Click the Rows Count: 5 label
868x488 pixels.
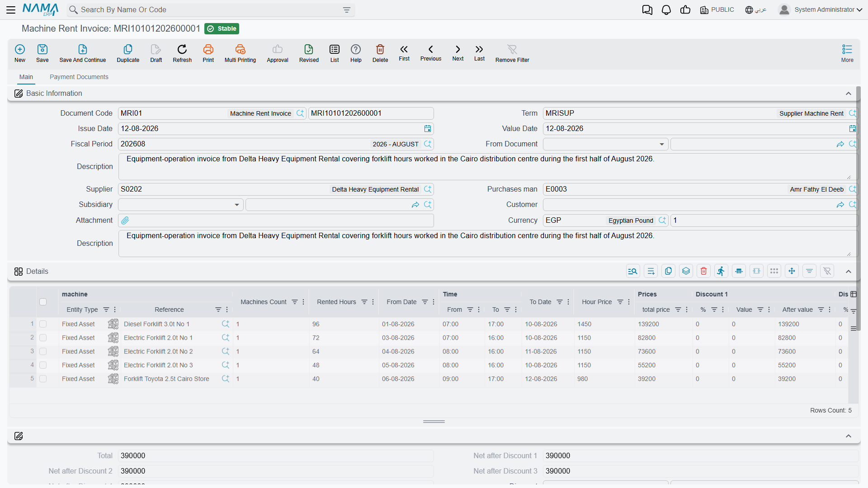[831, 410]
